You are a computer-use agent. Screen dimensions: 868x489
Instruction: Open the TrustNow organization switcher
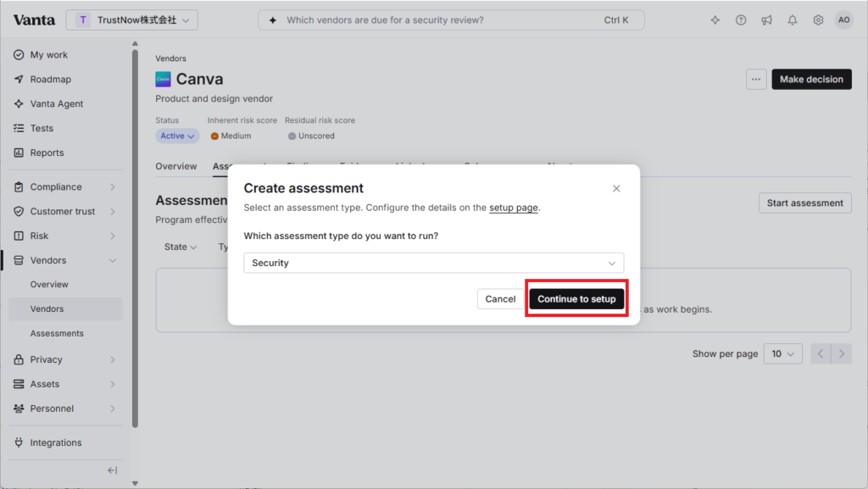131,19
